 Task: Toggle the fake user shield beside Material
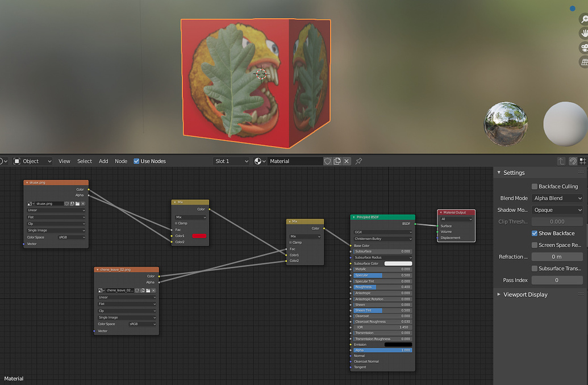pos(327,161)
